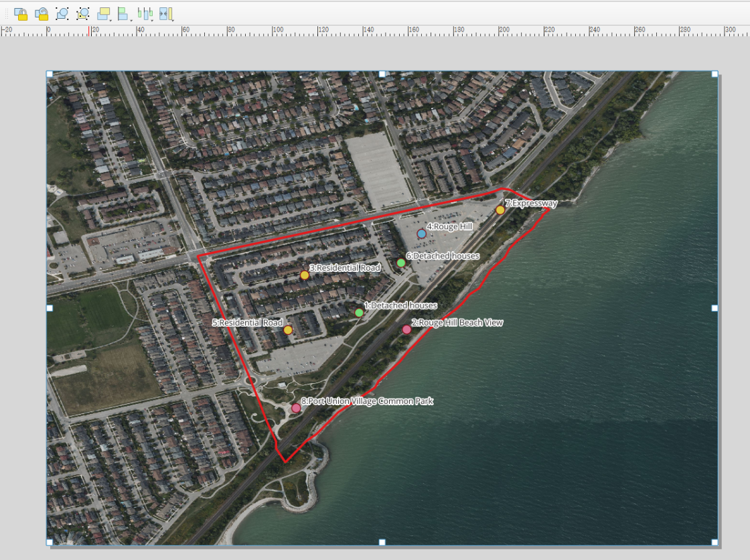The width and height of the screenshot is (750, 560).
Task: Click the Ungroup Items icon
Action: pyautogui.click(x=83, y=14)
